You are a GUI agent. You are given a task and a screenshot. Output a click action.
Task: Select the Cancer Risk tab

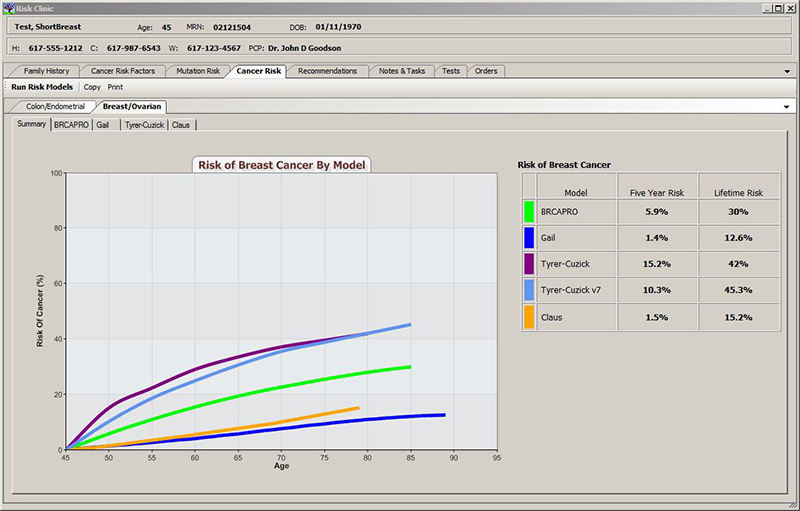pyautogui.click(x=258, y=71)
